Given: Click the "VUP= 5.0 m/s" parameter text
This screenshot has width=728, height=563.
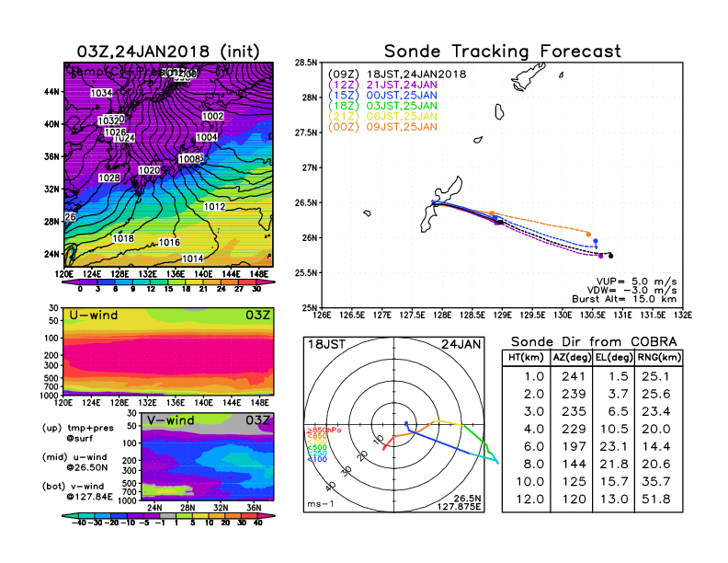Looking at the screenshot, I should tap(636, 281).
